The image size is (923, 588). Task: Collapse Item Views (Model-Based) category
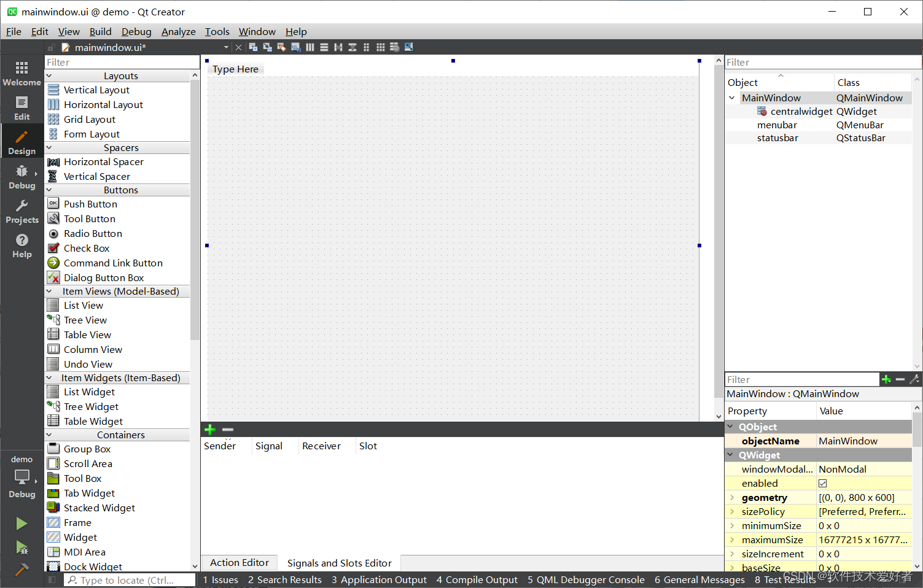pyautogui.click(x=49, y=291)
